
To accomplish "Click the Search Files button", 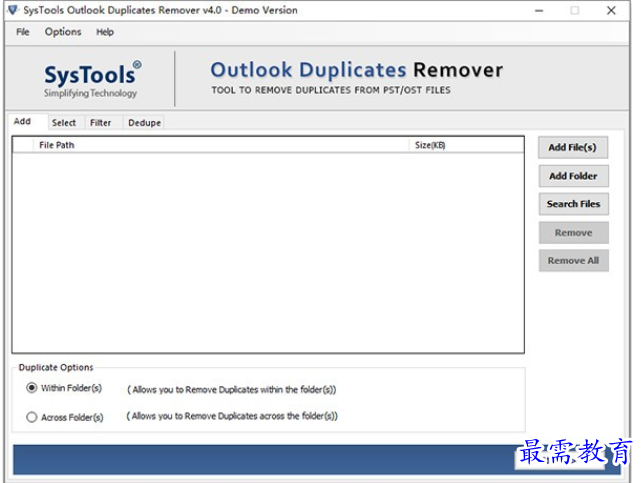I will click(x=574, y=204).
